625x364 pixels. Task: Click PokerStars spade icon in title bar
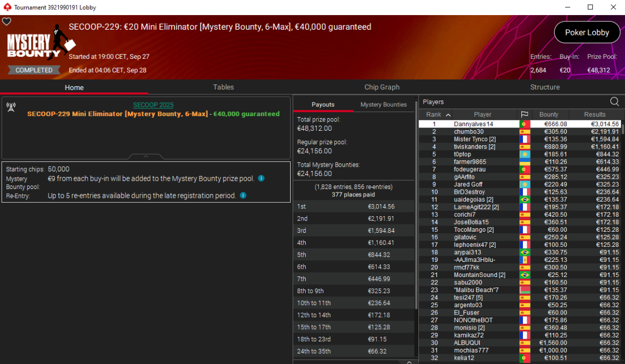pos(7,7)
